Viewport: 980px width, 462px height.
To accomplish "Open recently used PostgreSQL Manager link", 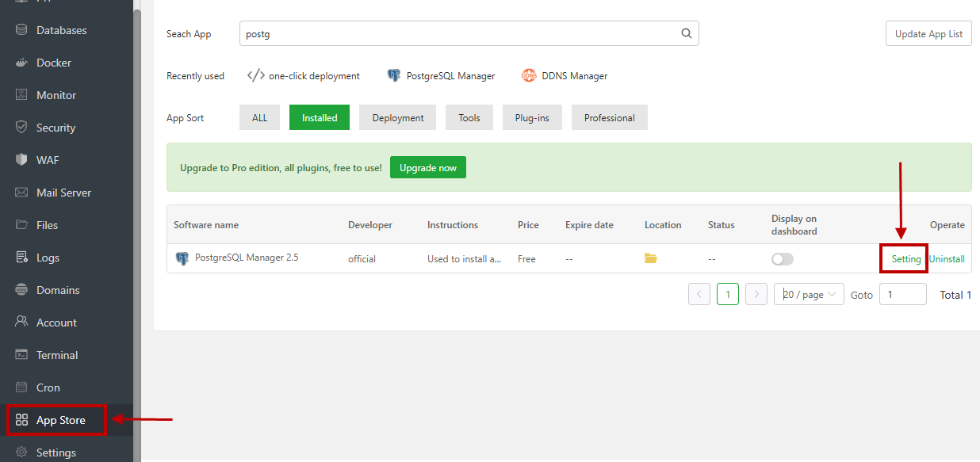I will click(450, 76).
